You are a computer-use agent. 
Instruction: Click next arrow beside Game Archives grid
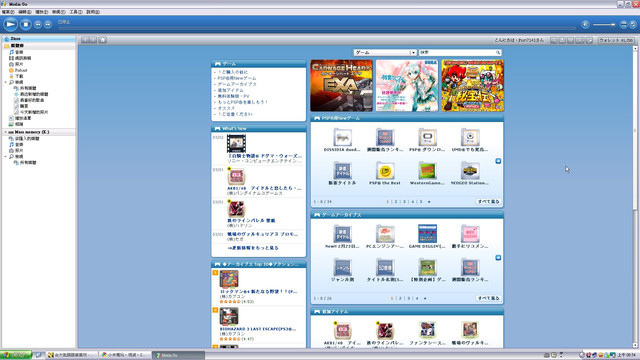(498, 258)
